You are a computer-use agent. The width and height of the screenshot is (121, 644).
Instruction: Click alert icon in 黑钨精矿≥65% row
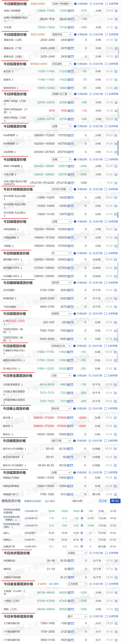pyautogui.click(x=69, y=260)
